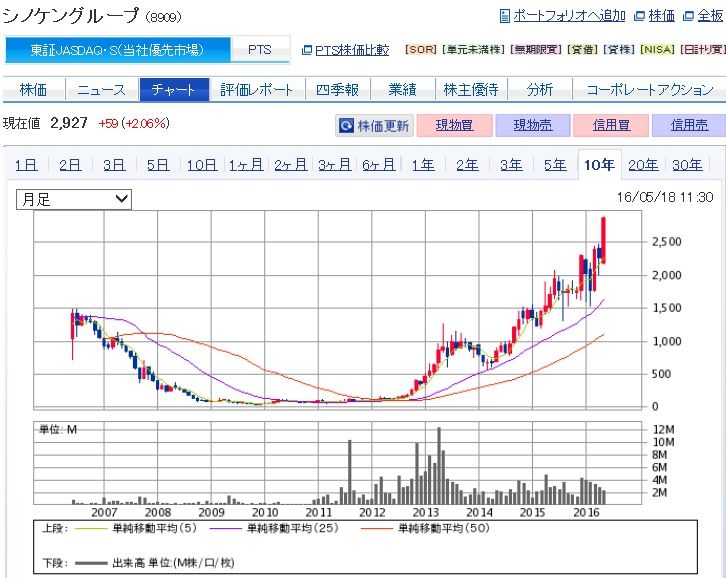Set chart period to 2日
This screenshot has height=578, width=726.
pyautogui.click(x=70, y=165)
